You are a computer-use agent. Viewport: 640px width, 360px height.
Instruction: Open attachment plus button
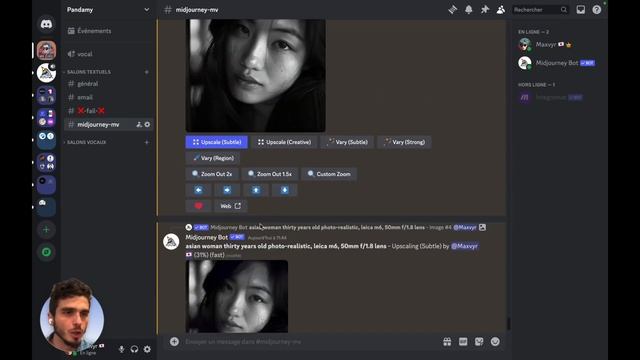tap(174, 342)
